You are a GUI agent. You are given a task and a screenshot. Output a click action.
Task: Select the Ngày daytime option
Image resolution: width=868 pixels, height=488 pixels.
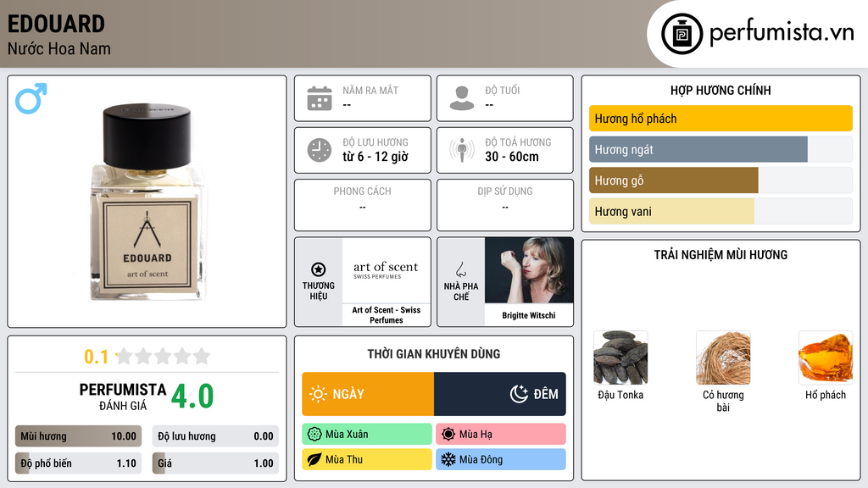click(x=368, y=394)
